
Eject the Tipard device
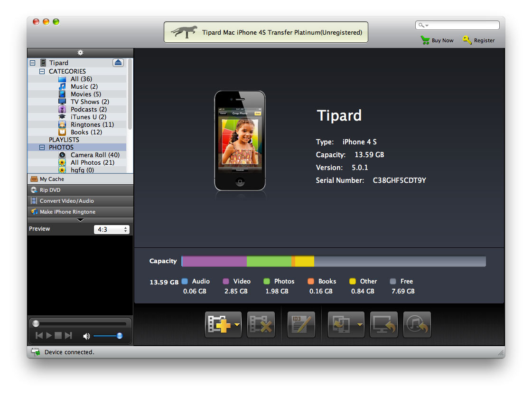[x=118, y=62]
